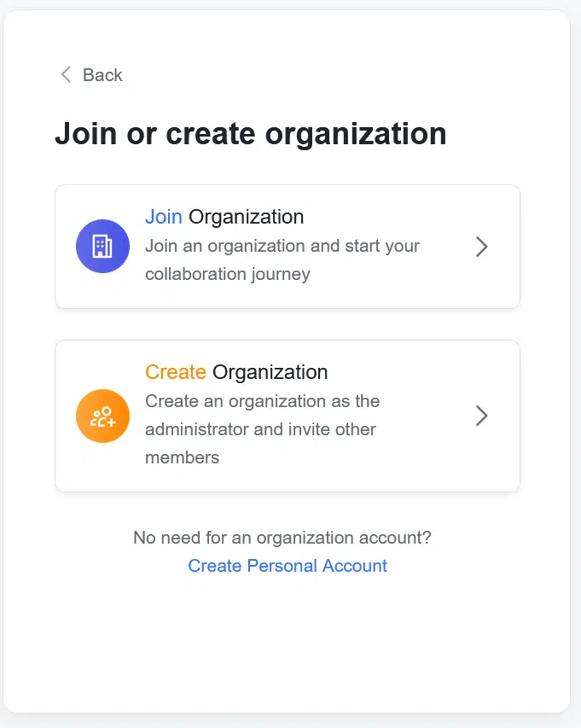Click the 'Join or create organization' heading
581x728 pixels.
point(250,134)
